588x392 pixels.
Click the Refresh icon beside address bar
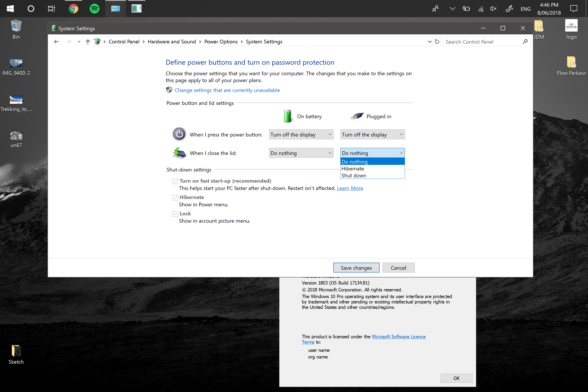(x=437, y=42)
